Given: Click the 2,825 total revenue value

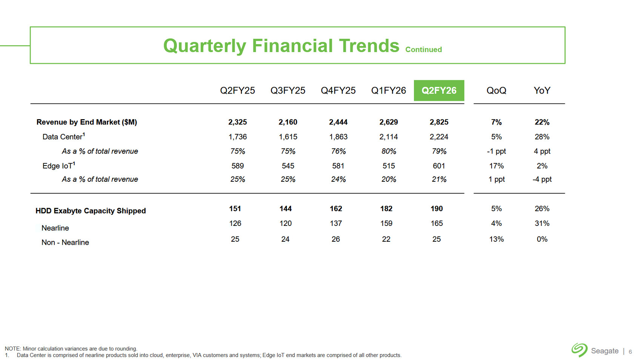Looking at the screenshot, I should [439, 122].
